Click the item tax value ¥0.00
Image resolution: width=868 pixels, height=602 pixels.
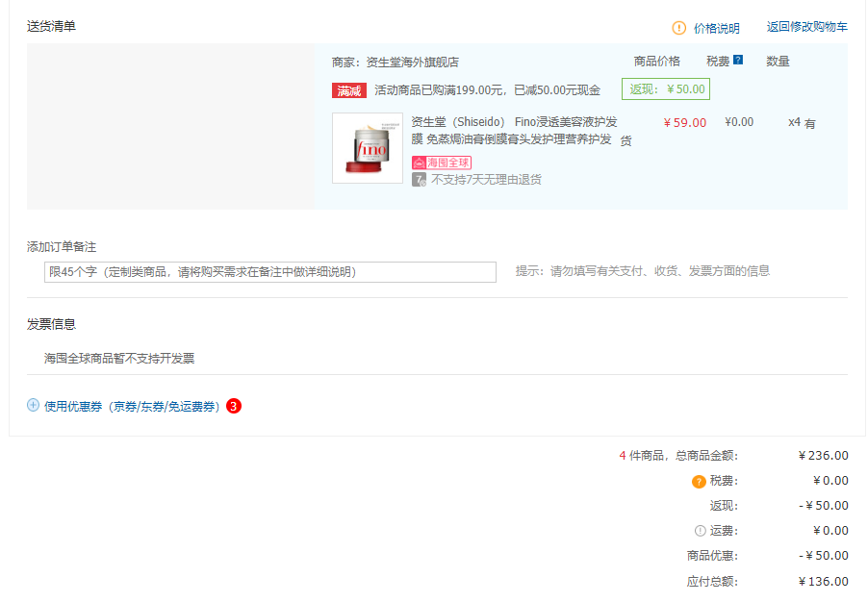click(739, 122)
